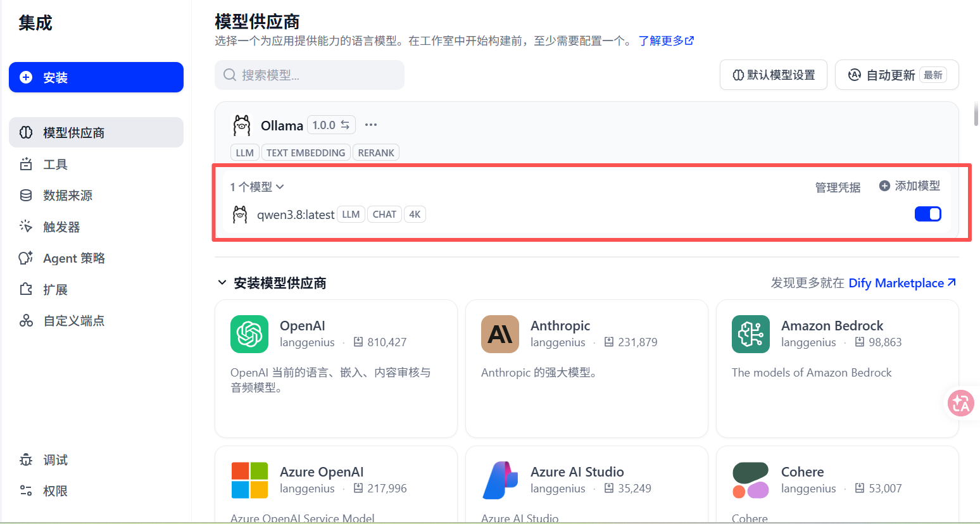Screen dimensions: 980x524
Task: Click the 工具 sidebar icon
Action: [26, 164]
